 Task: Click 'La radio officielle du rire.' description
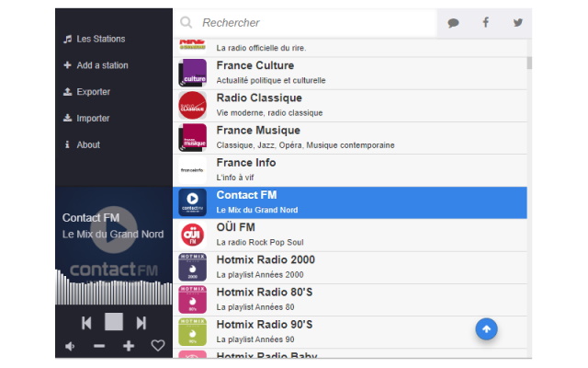click(261, 48)
